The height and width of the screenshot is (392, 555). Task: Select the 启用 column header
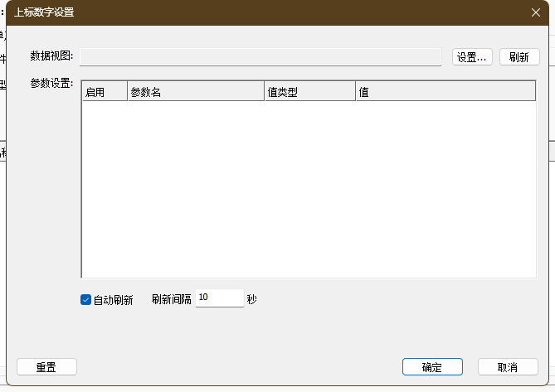(x=104, y=92)
